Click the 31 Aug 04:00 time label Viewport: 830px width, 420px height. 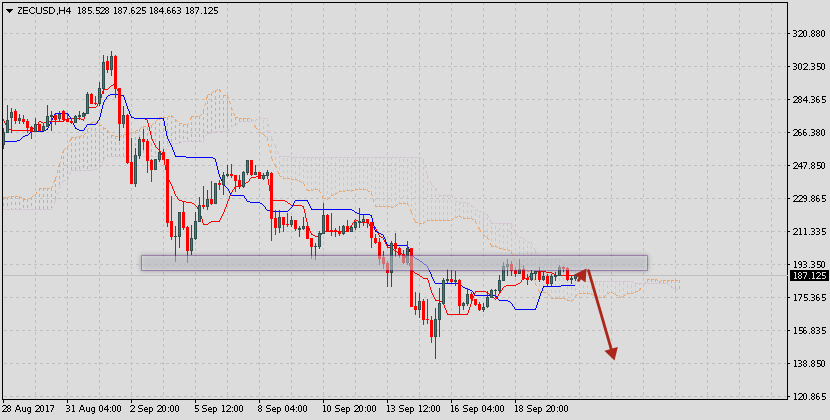pyautogui.click(x=94, y=410)
